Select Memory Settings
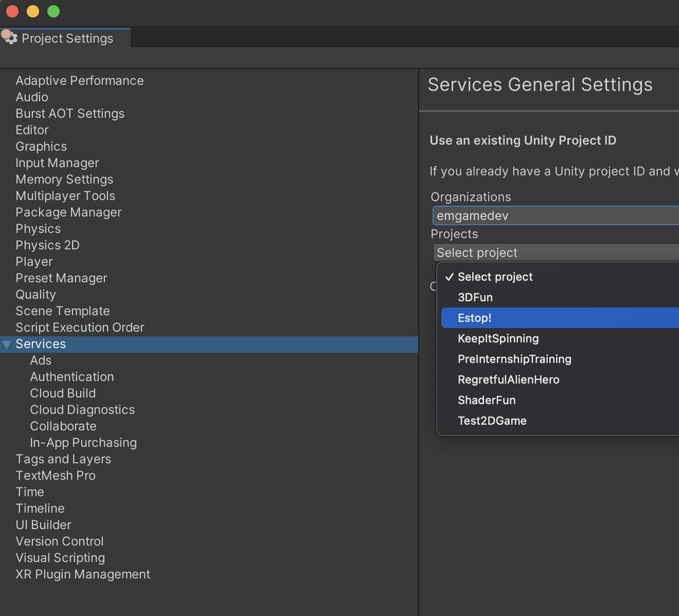The width and height of the screenshot is (679, 616). click(x=64, y=179)
